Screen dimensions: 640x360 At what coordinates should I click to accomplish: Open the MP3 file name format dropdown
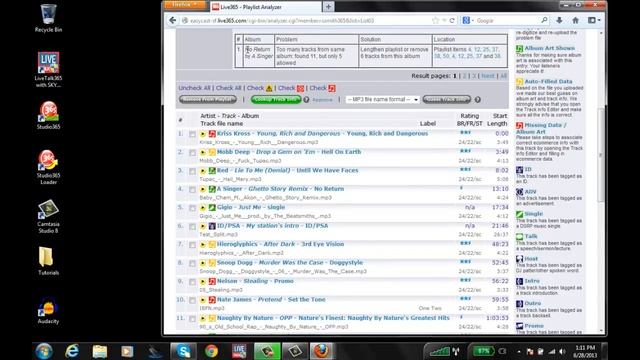point(382,100)
